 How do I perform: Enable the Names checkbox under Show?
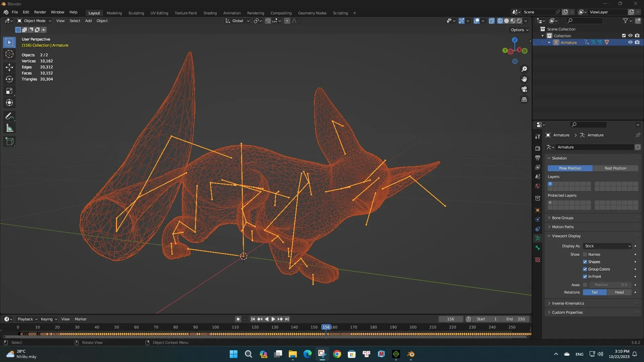(585, 254)
